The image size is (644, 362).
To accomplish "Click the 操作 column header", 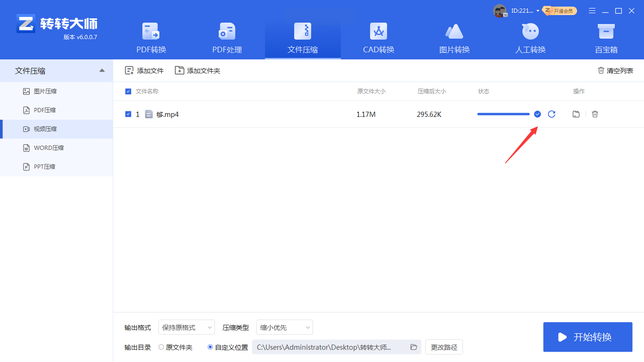I will click(579, 91).
